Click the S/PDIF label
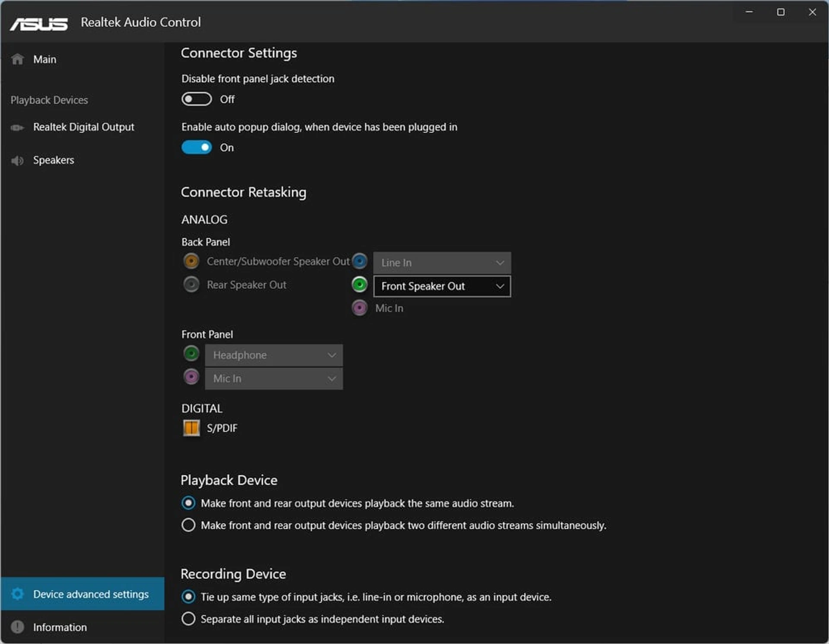Screen dimensions: 829x644 point(222,428)
